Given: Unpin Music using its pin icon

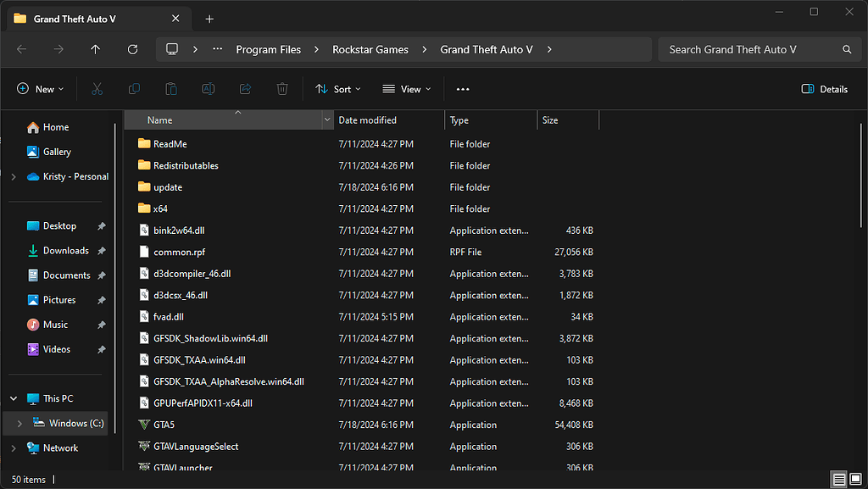Looking at the screenshot, I should 102,325.
